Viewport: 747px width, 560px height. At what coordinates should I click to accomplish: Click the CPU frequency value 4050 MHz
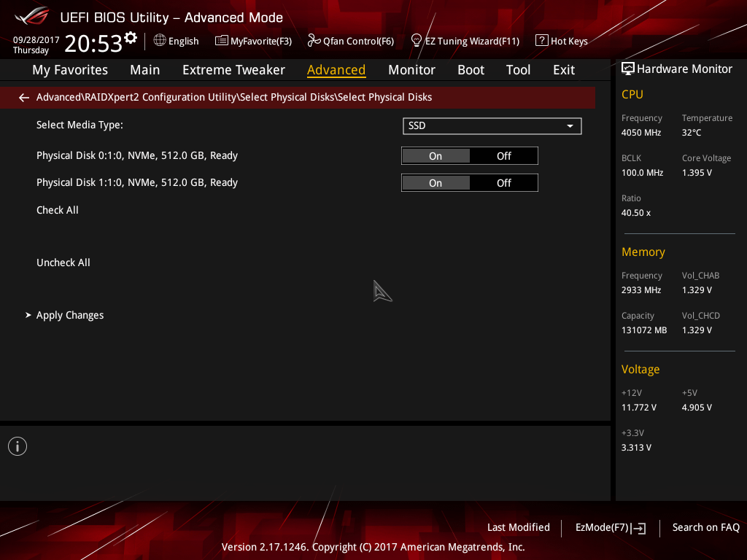click(641, 133)
